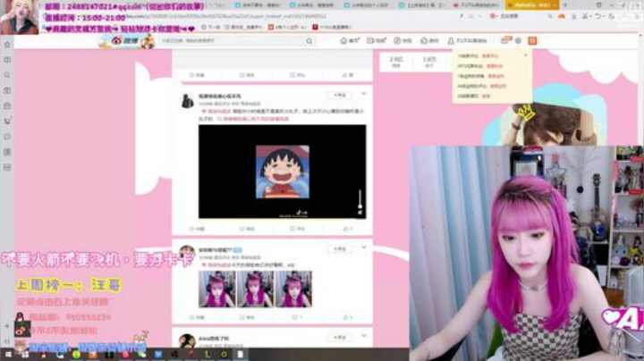Open the second pink-hair photo thumbnail
The image size is (644, 361).
(x=255, y=289)
